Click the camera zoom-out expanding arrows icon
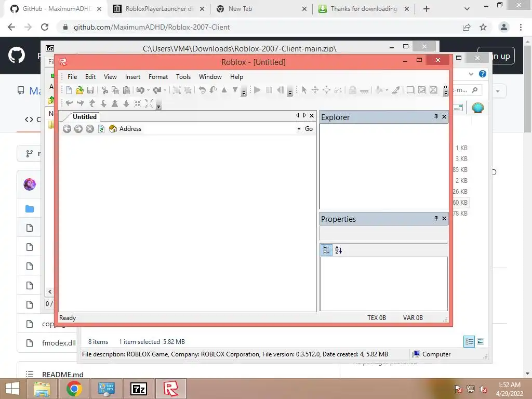 tap(149, 103)
